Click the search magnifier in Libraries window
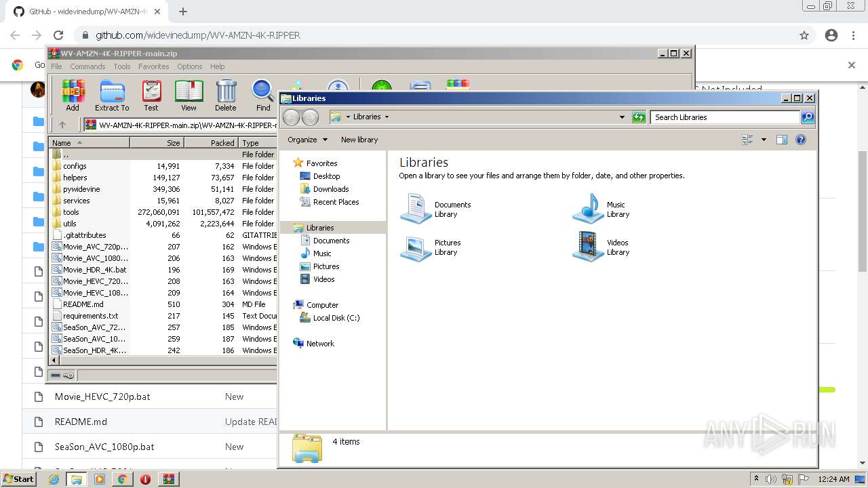 tap(808, 117)
